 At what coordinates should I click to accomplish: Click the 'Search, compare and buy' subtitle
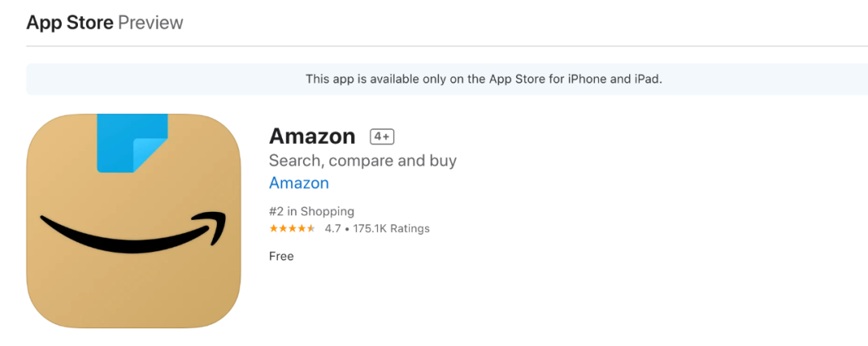point(362,161)
